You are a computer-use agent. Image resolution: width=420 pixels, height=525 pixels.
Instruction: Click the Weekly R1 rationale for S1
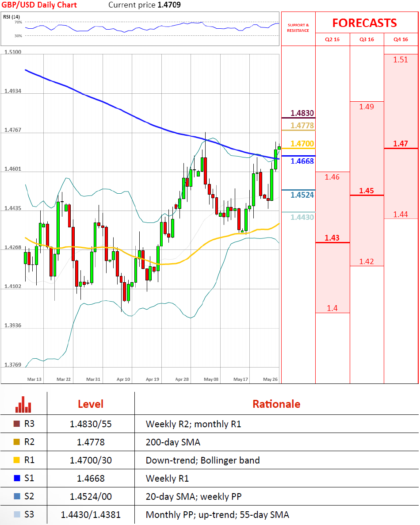(x=167, y=479)
